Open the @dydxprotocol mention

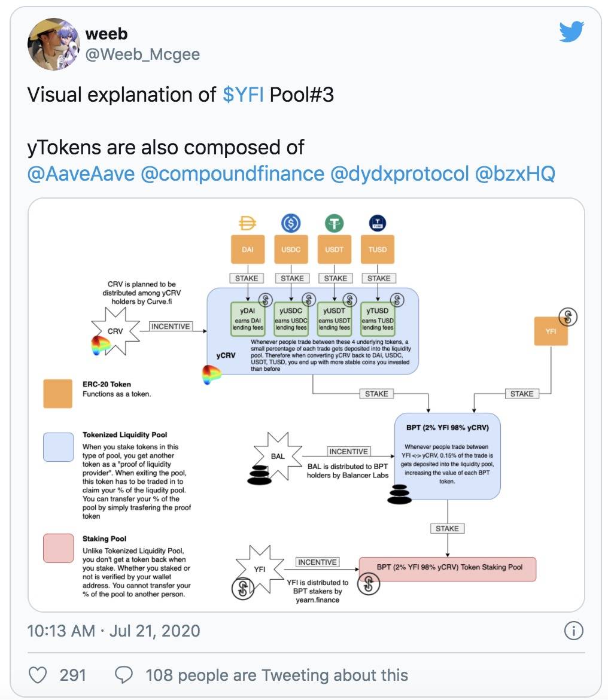[400, 174]
